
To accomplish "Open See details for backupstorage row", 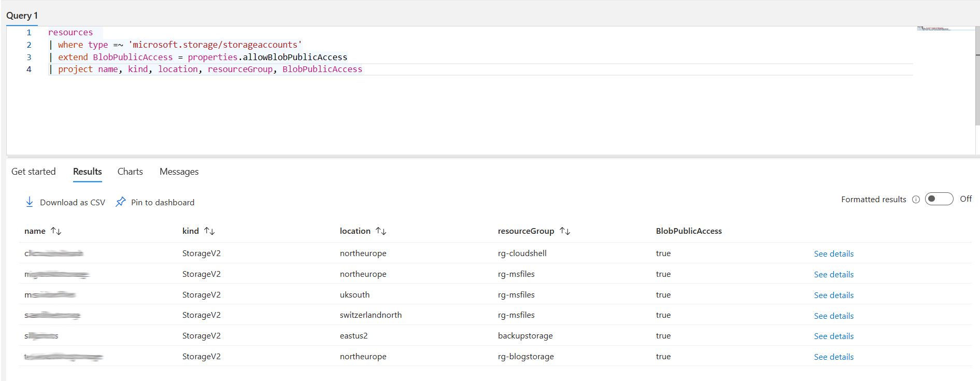I will (834, 336).
